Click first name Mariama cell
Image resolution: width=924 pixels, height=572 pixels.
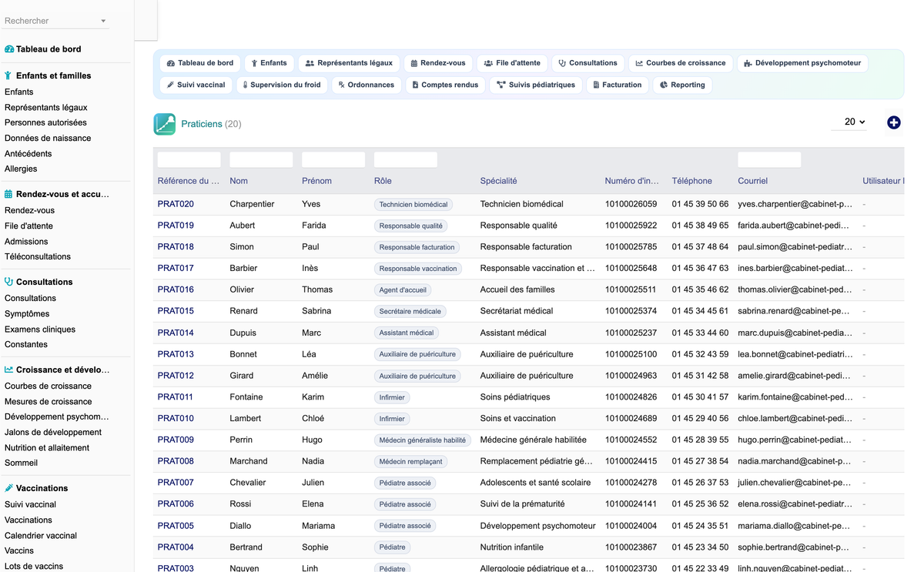pyautogui.click(x=319, y=526)
